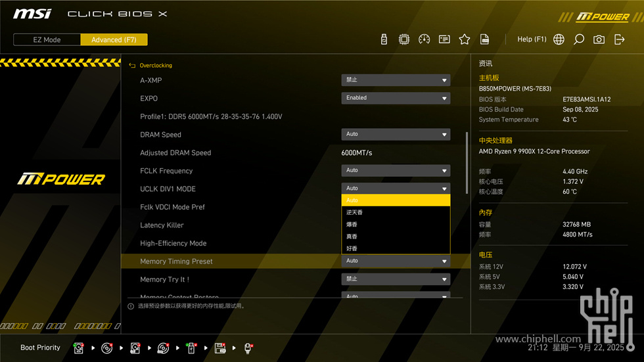Viewport: 644px width, 362px height.
Task: Collapse the Memory Timing Preset dropdown
Action: click(x=396, y=261)
